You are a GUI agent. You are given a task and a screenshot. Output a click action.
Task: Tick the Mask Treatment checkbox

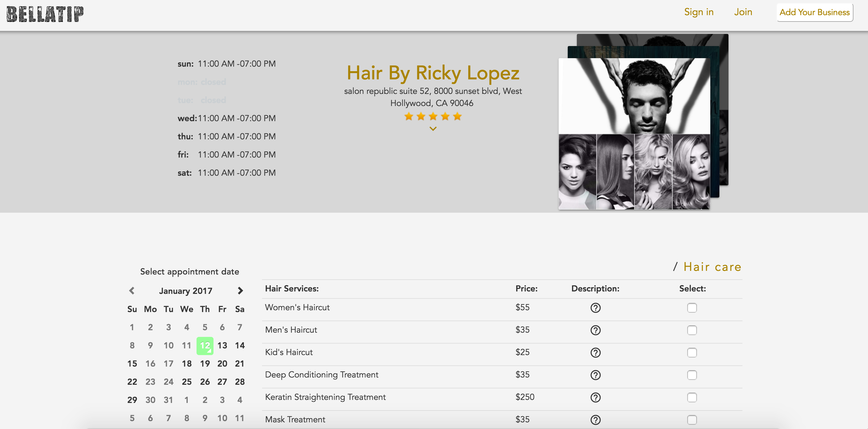pos(692,420)
